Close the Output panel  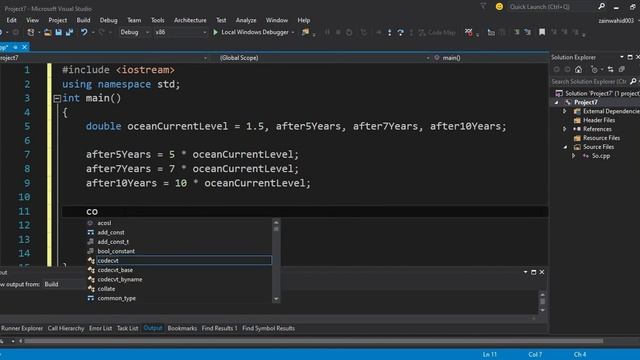[x=542, y=272]
